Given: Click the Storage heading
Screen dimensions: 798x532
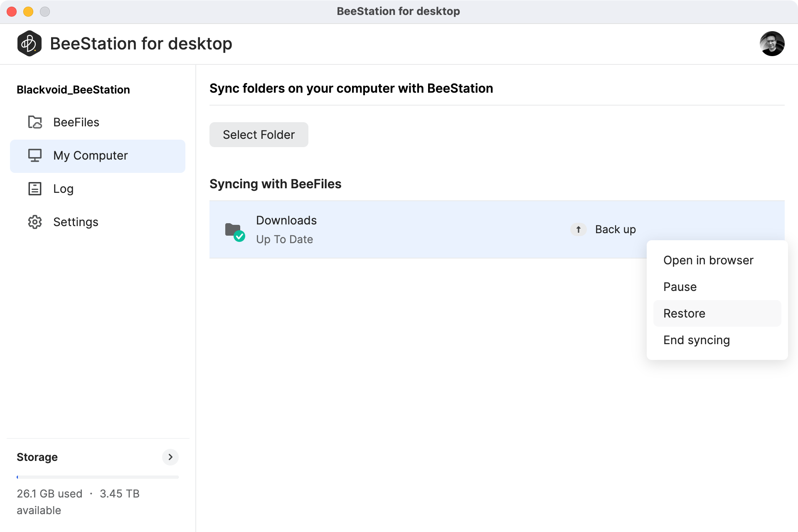Looking at the screenshot, I should [x=37, y=457].
